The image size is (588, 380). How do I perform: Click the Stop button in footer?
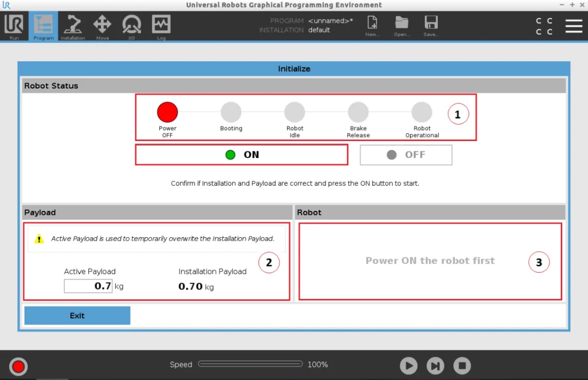(x=462, y=366)
